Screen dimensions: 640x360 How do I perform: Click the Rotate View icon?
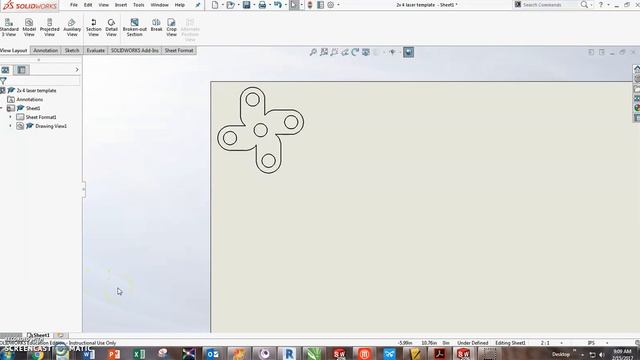point(355,52)
